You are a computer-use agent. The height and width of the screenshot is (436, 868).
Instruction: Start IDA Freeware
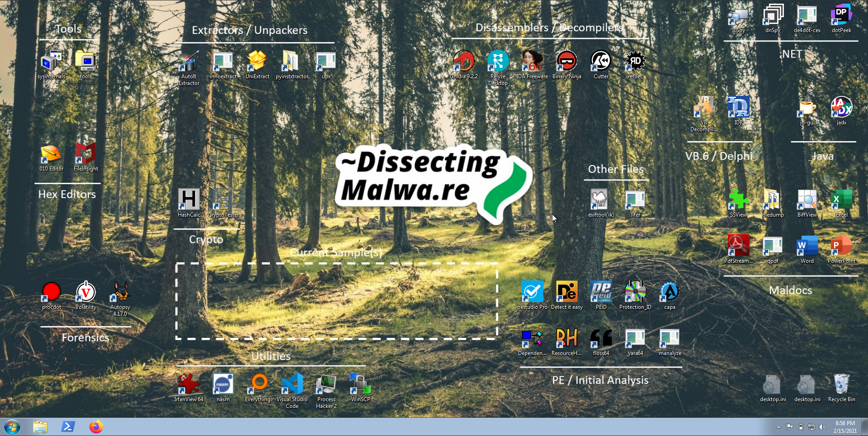point(532,65)
